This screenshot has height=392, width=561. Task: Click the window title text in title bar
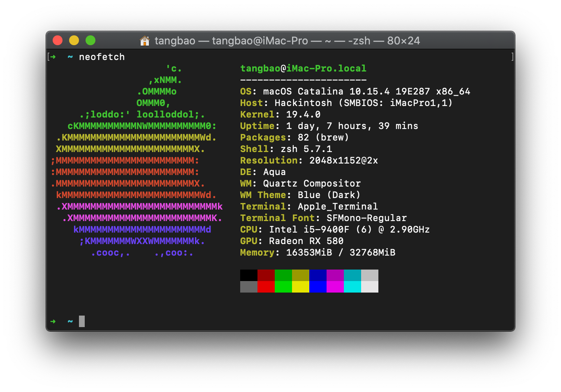287,41
